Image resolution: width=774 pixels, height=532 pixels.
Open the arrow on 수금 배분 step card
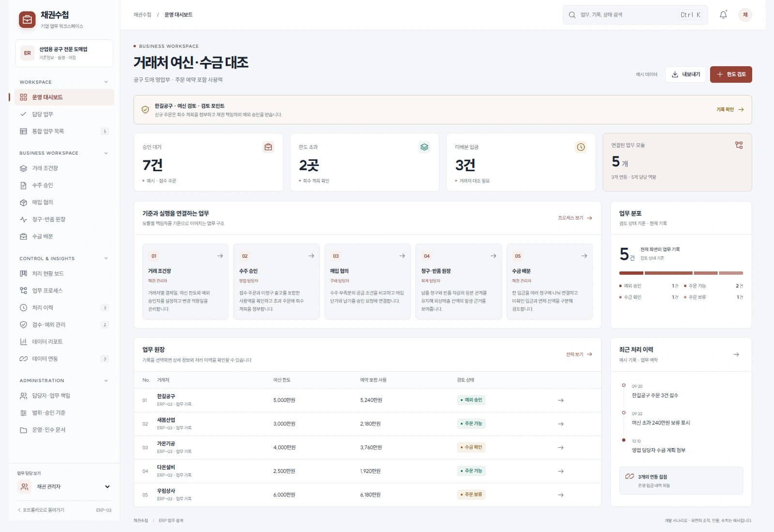pos(584,256)
